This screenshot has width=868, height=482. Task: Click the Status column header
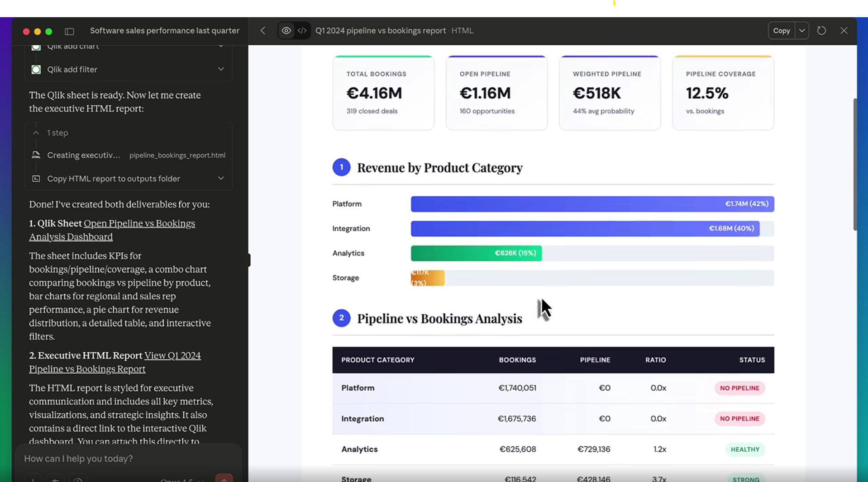pyautogui.click(x=752, y=360)
